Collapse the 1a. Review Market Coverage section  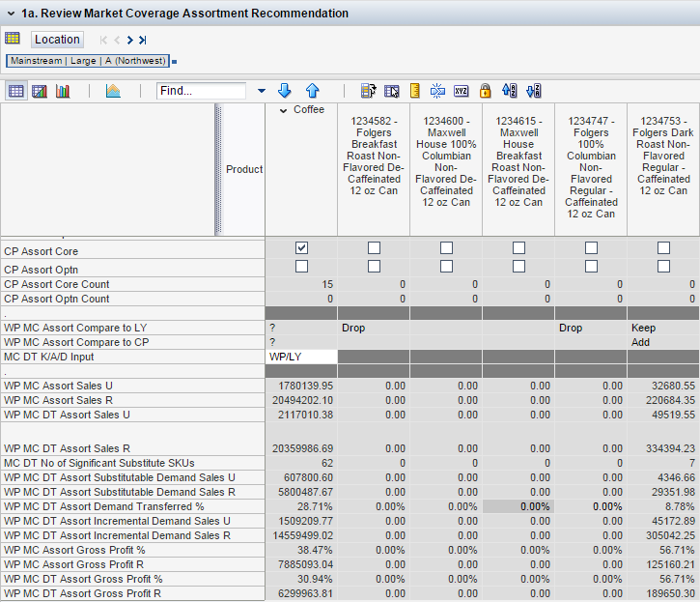coord(10,14)
